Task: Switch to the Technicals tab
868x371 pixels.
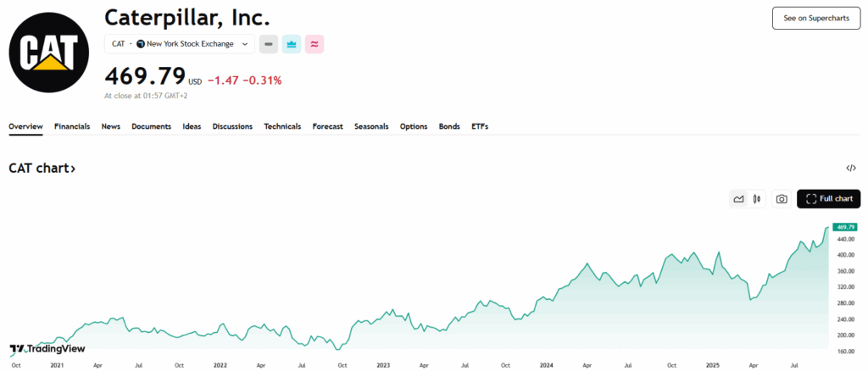Action: (282, 126)
